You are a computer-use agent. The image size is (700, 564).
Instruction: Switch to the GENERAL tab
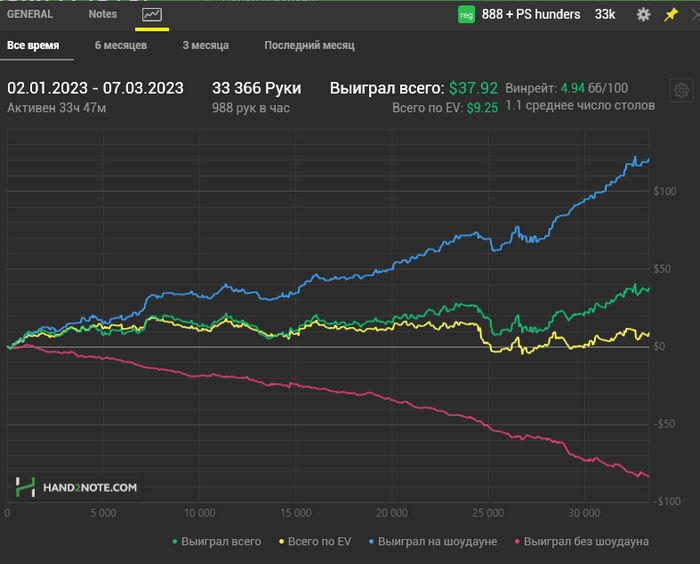click(30, 14)
